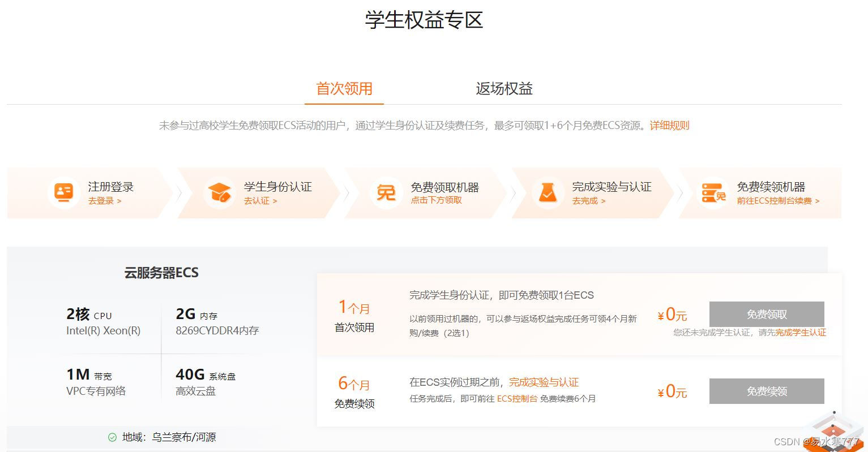Image resolution: width=868 pixels, height=452 pixels.
Task: Click the 1M 带宽 spec text
Action: click(x=89, y=374)
